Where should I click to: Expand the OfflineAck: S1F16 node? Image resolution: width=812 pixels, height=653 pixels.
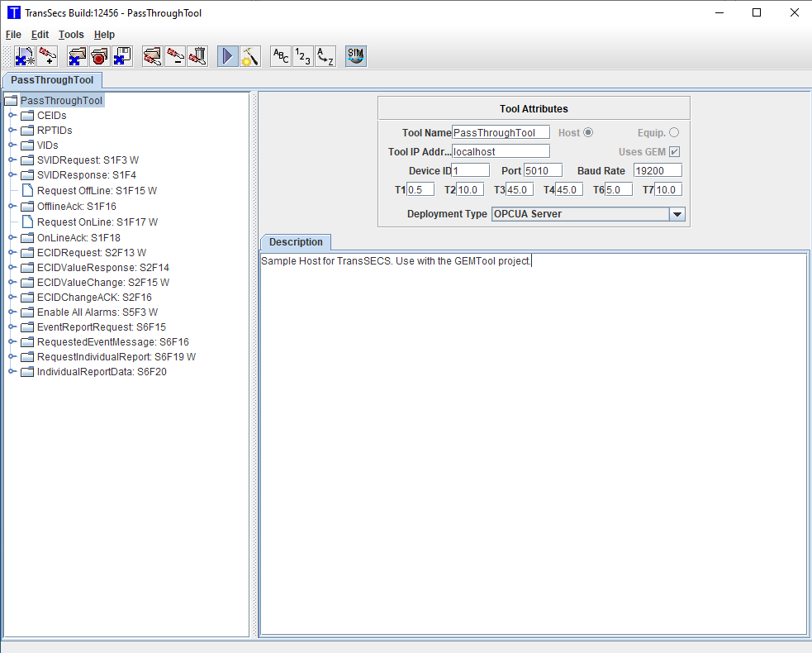[12, 207]
